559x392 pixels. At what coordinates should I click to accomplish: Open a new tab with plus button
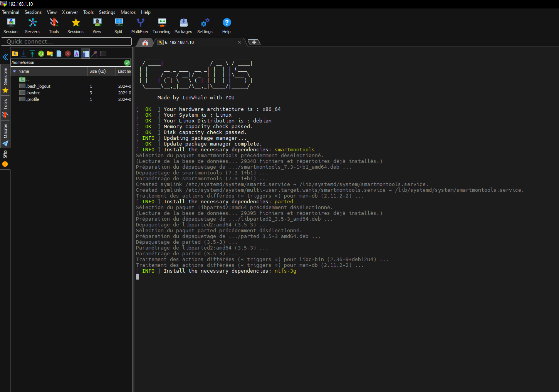pos(254,42)
